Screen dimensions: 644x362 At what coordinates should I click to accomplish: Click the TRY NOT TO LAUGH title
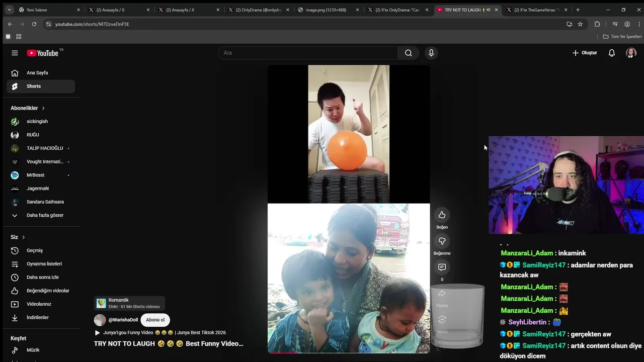point(169,344)
